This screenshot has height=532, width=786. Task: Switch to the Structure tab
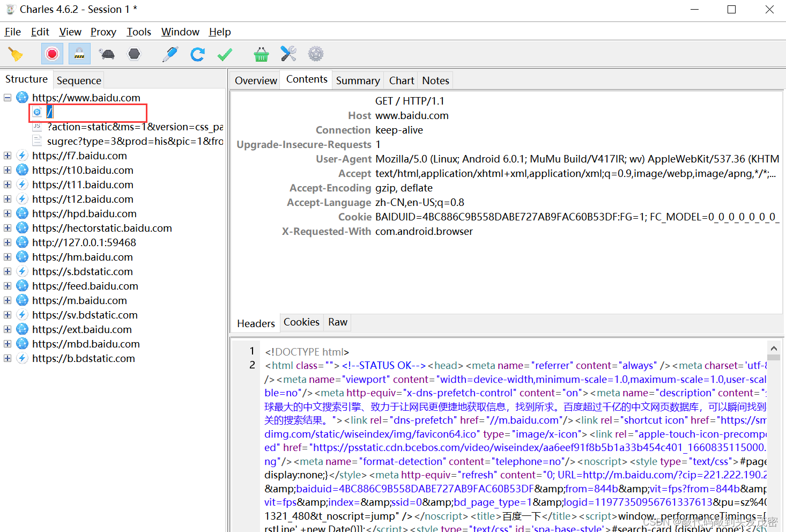26,79
